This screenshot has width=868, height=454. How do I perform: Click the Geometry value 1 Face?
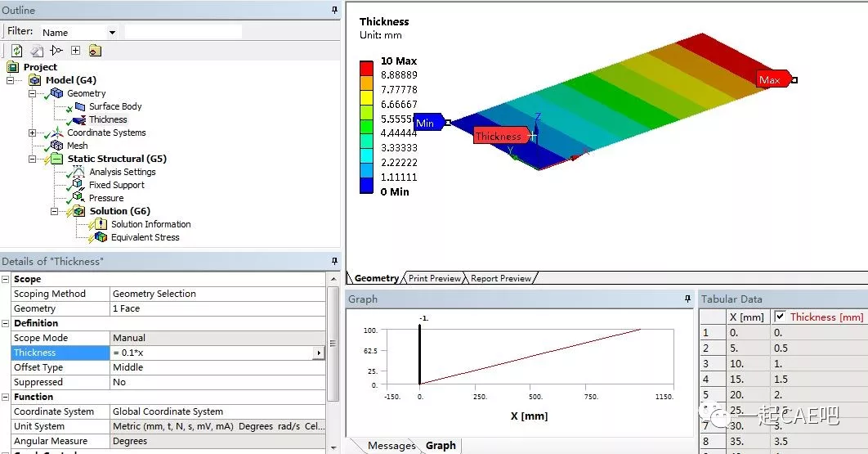click(x=217, y=308)
